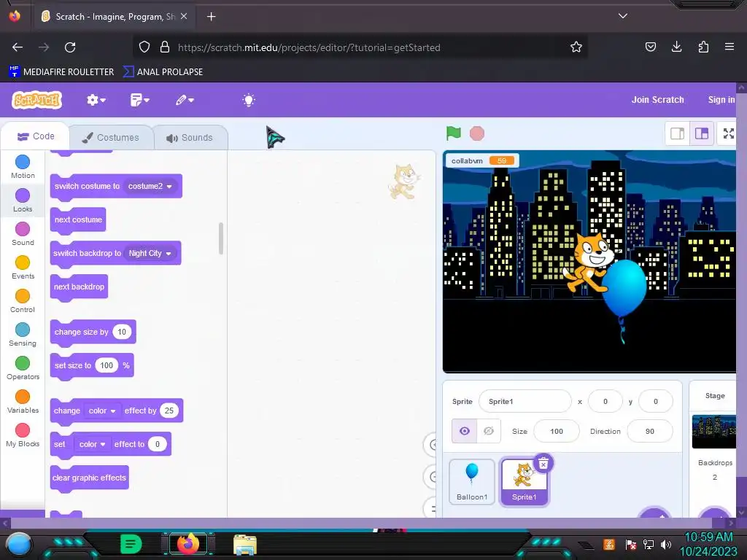
Task: Click Sign in link
Action: click(721, 100)
